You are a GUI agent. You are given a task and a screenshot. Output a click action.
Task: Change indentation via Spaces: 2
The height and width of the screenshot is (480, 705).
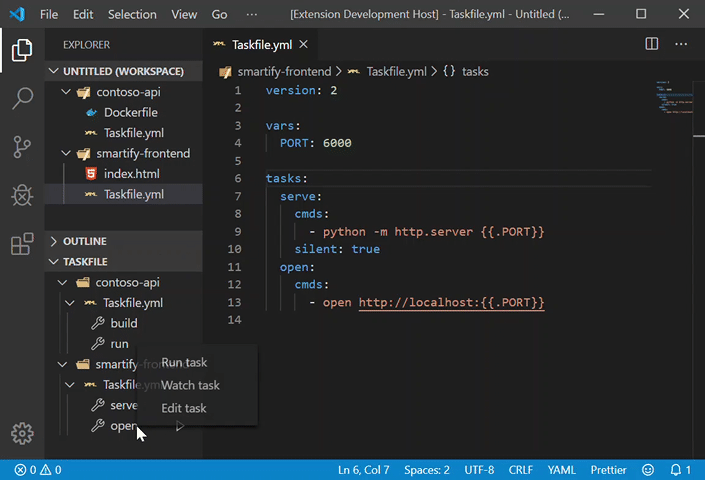(427, 470)
